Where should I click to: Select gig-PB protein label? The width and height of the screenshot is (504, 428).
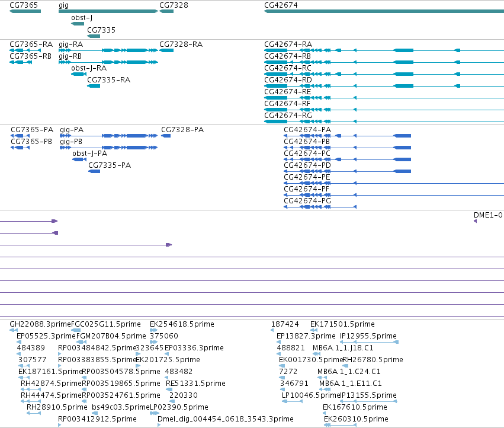[x=71, y=142]
